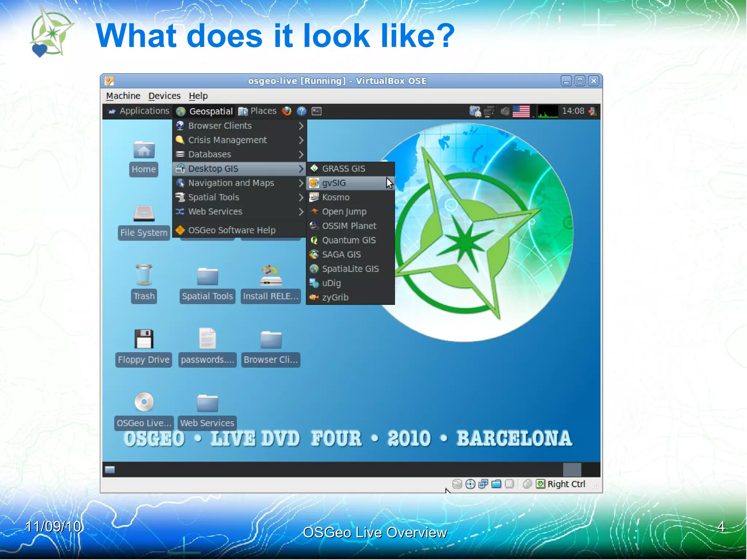Click the volume speaker icon in panel
747x560 pixels.
coord(505,111)
